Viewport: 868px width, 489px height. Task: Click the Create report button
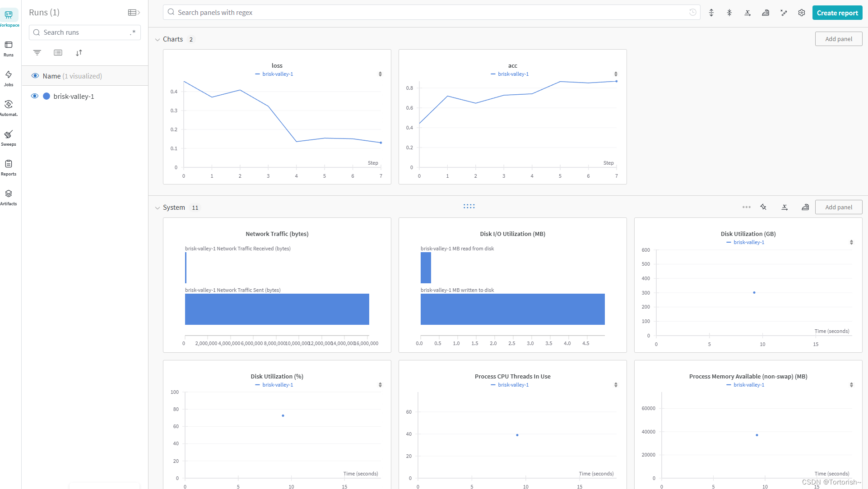pos(837,13)
